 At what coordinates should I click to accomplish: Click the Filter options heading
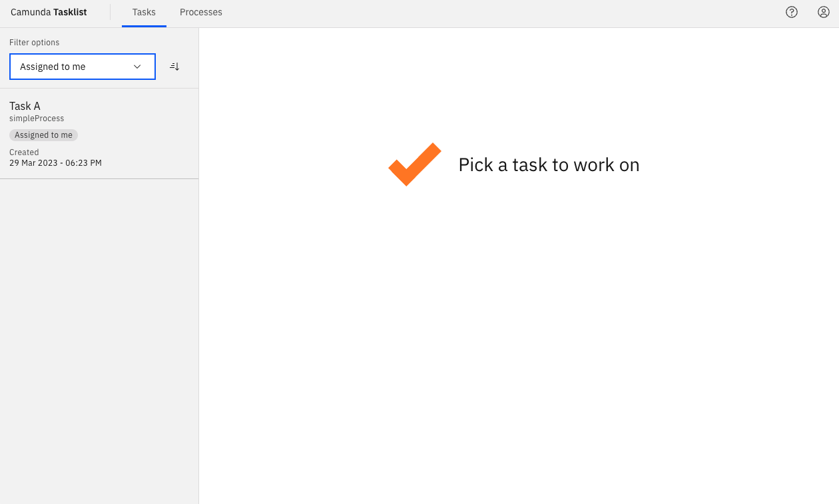(x=33, y=42)
